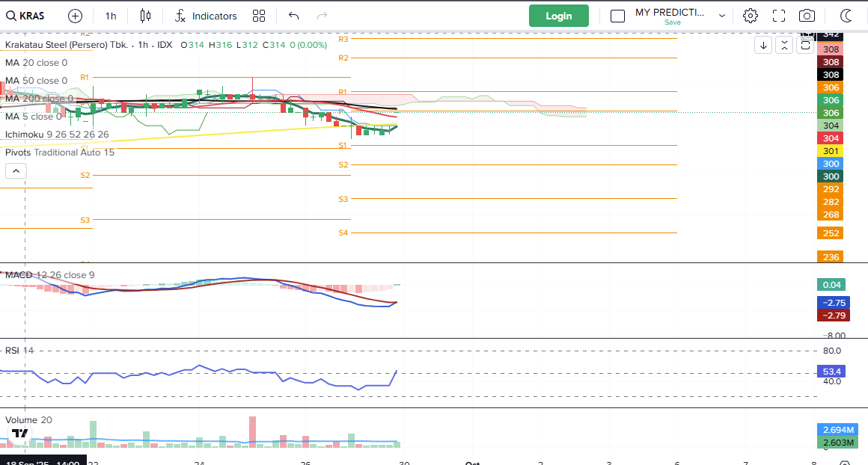Collapse the main chart pane
The width and height of the screenshot is (868, 465).
click(784, 46)
